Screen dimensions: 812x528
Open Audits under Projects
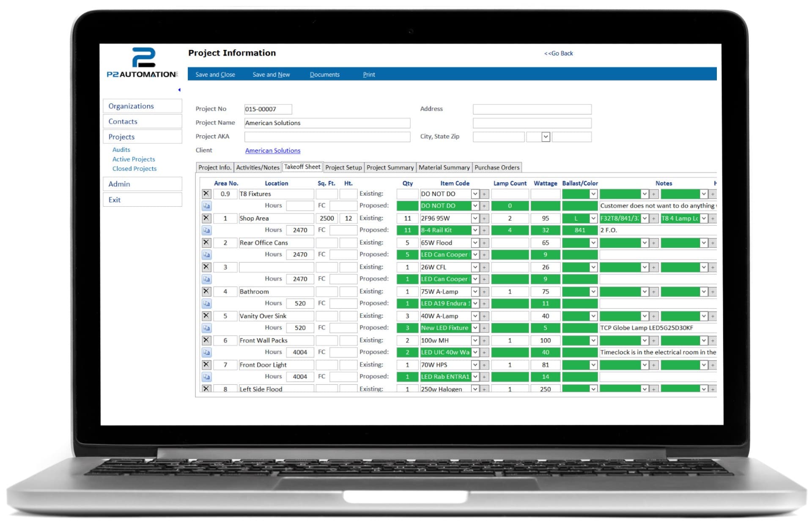(121, 150)
